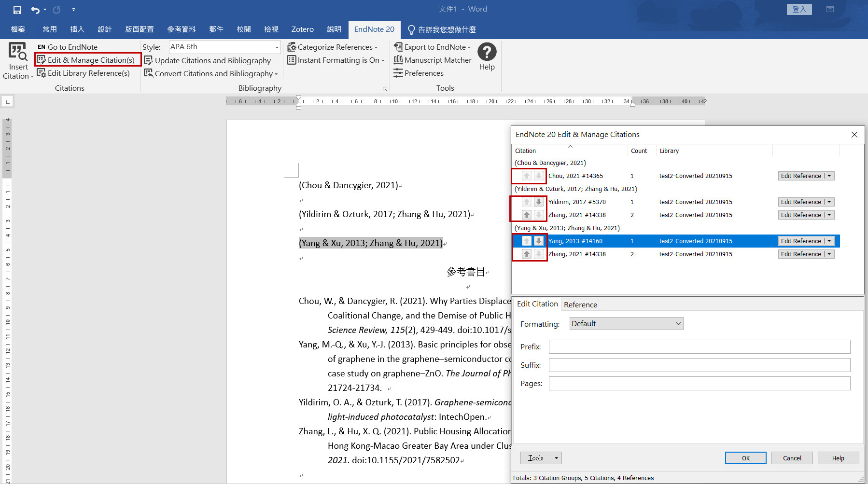The height and width of the screenshot is (484, 868).
Task: Click Edit Reference for Yildirim, 2017
Action: click(x=801, y=202)
